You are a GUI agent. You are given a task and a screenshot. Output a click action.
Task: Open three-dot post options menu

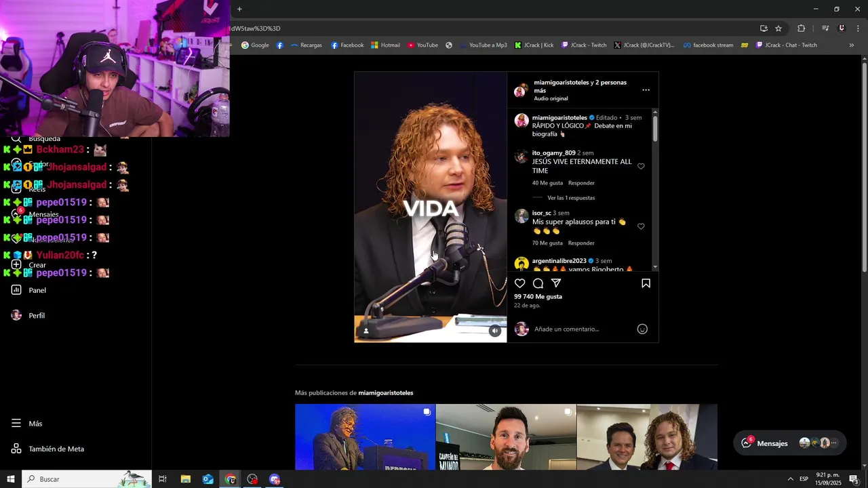pyautogui.click(x=646, y=90)
